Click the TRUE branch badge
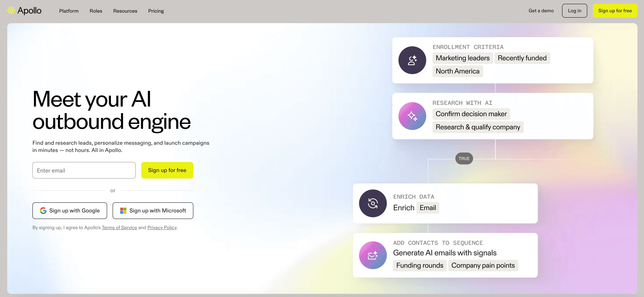644x297 pixels. 464,158
